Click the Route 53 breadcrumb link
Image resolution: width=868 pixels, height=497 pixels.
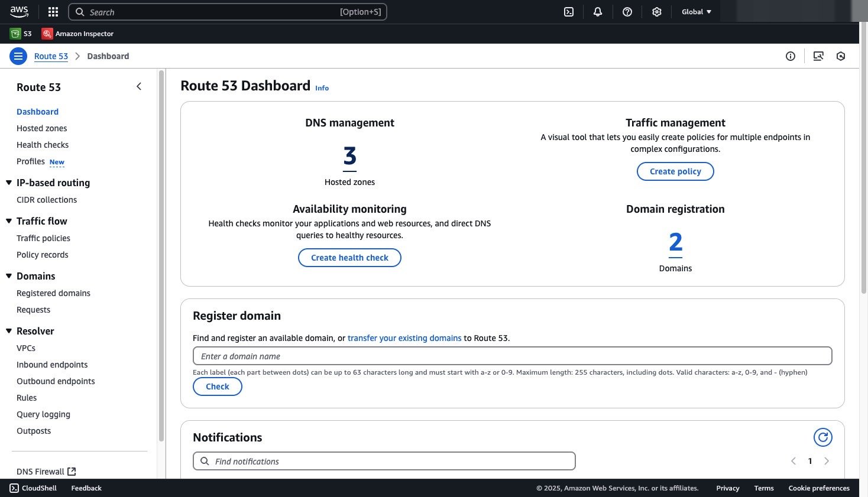pos(51,56)
